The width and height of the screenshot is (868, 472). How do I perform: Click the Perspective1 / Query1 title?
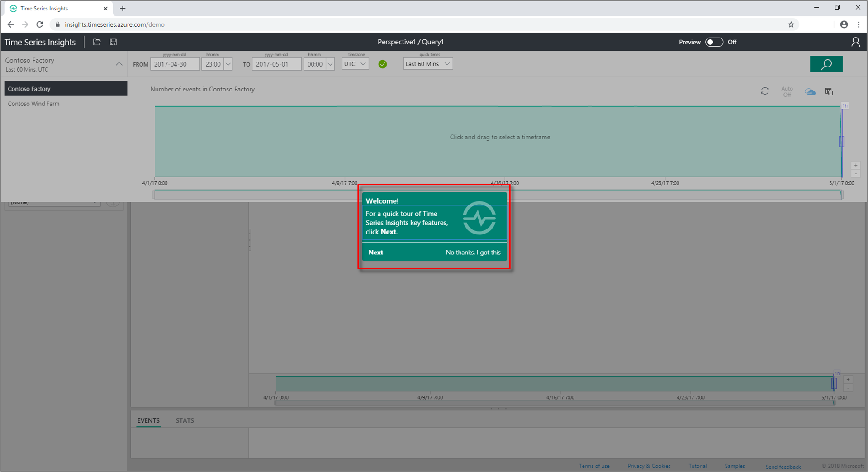411,42
